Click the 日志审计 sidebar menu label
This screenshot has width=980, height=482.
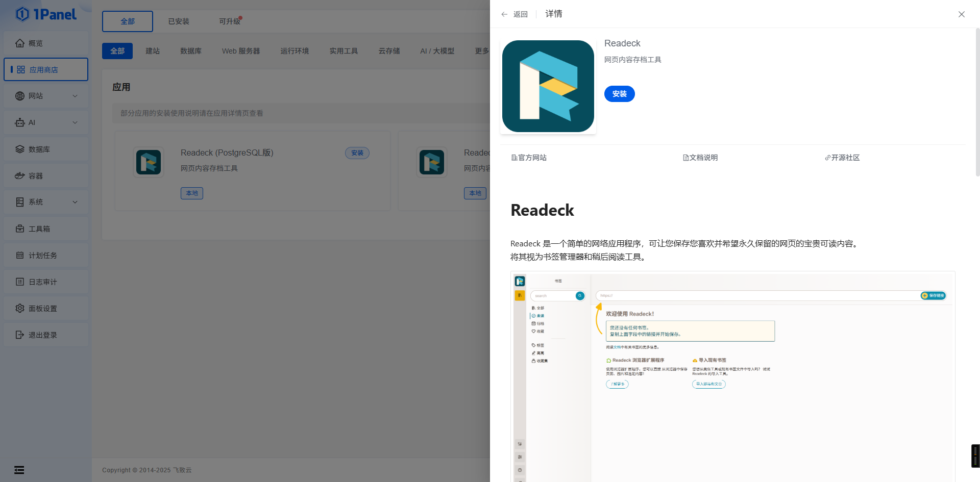[43, 282]
